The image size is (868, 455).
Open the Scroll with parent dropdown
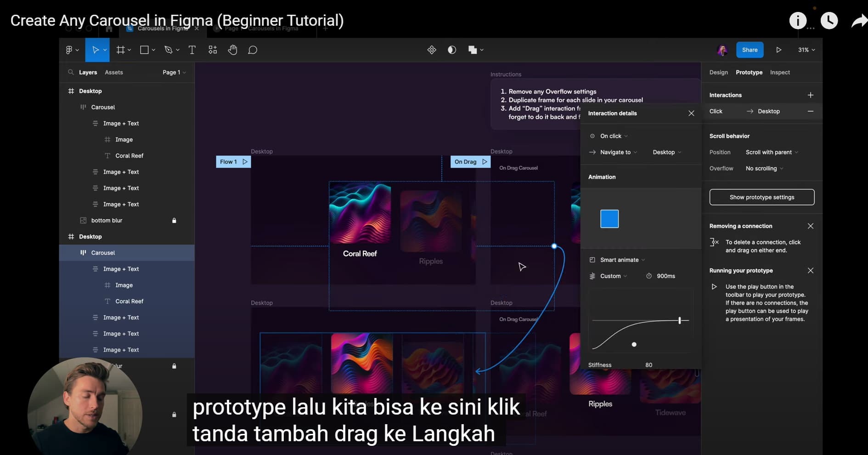coord(772,152)
